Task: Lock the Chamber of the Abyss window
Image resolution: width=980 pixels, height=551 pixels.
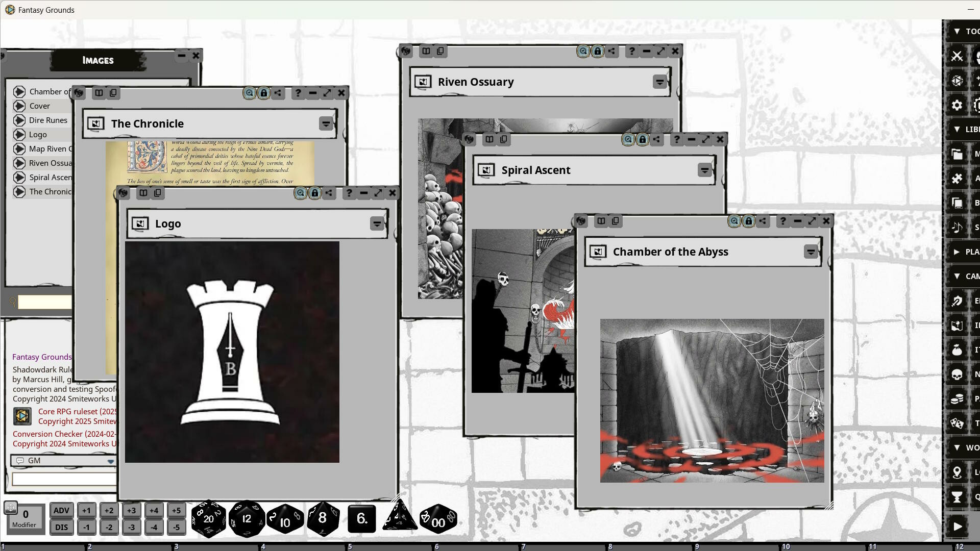Action: [x=748, y=221]
